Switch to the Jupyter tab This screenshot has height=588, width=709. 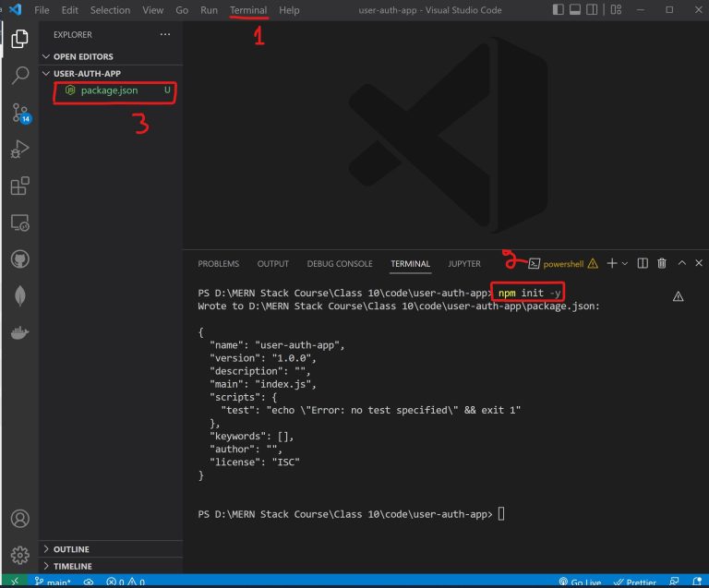(x=464, y=264)
